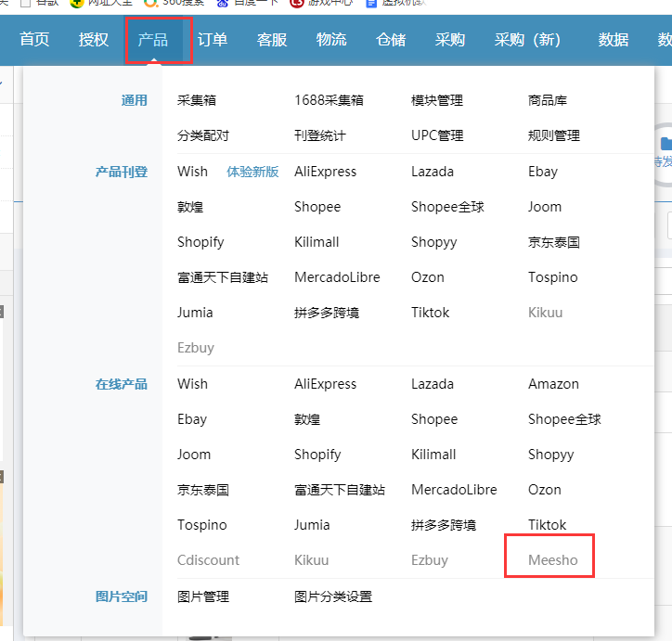
Task: Select the 在线产品 section heading
Action: 122,384
